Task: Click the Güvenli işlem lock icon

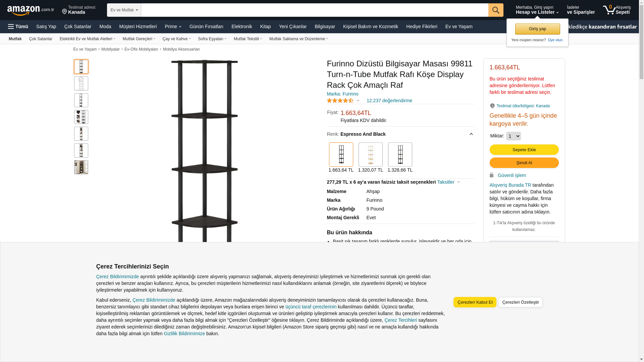Action: click(x=492, y=175)
